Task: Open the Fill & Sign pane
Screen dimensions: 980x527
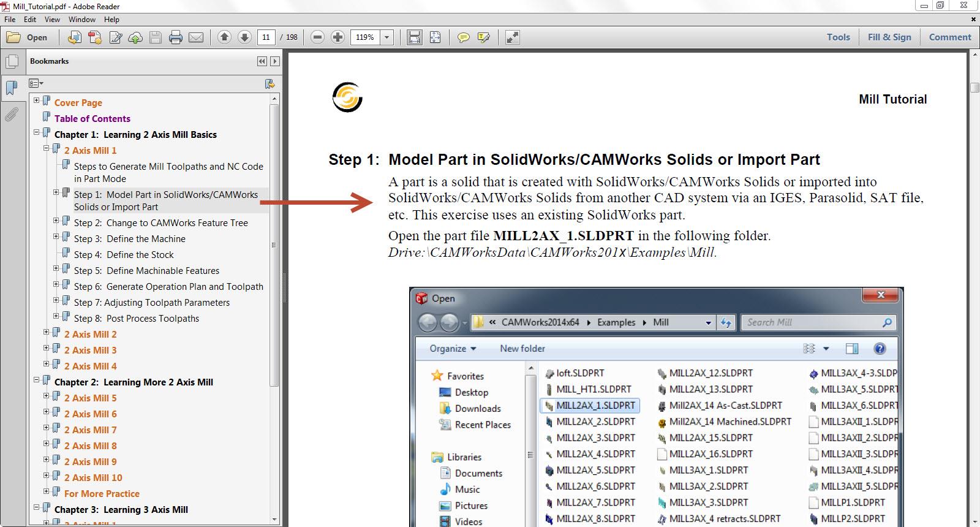Action: pyautogui.click(x=889, y=37)
